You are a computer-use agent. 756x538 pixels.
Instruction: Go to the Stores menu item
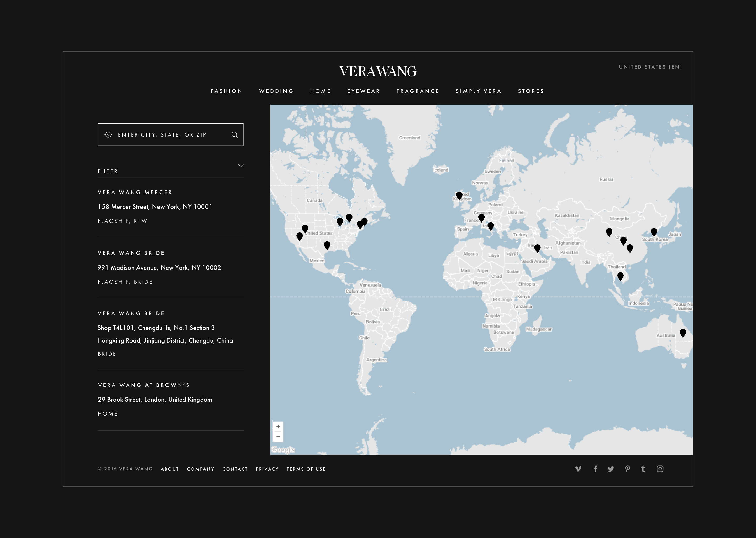point(531,91)
